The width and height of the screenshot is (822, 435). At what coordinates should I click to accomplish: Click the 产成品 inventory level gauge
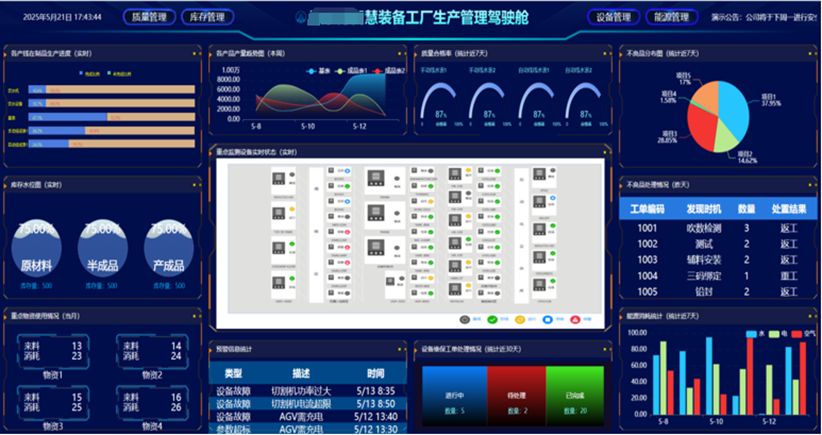(x=168, y=246)
